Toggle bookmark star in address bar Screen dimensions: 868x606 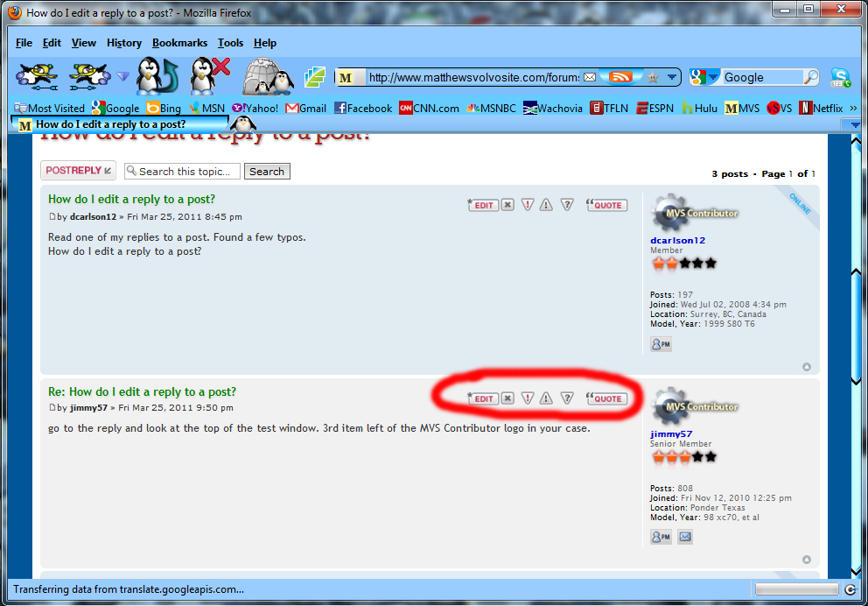click(652, 77)
